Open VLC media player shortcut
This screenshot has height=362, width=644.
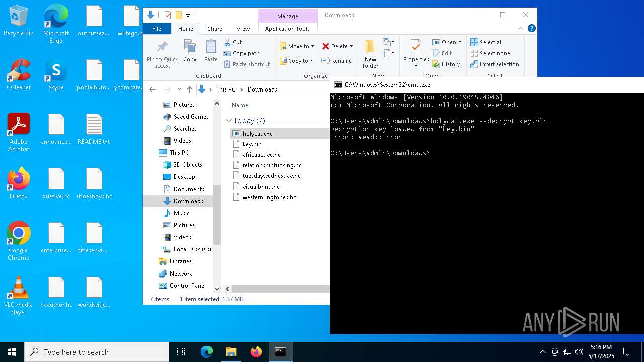coord(19,296)
